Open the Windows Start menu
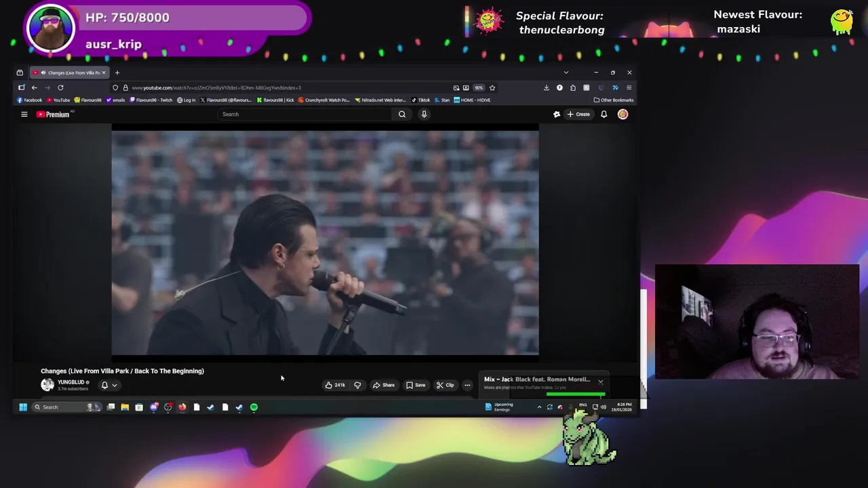 (22, 407)
